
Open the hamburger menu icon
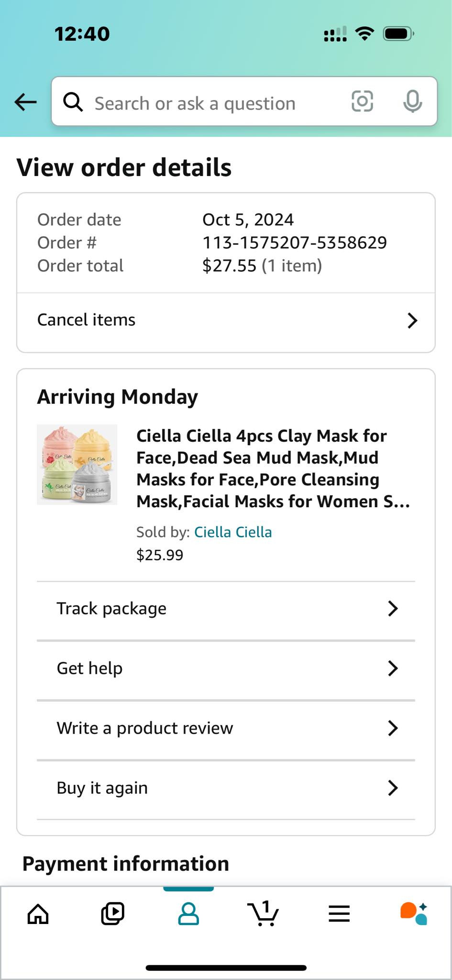[x=339, y=914]
